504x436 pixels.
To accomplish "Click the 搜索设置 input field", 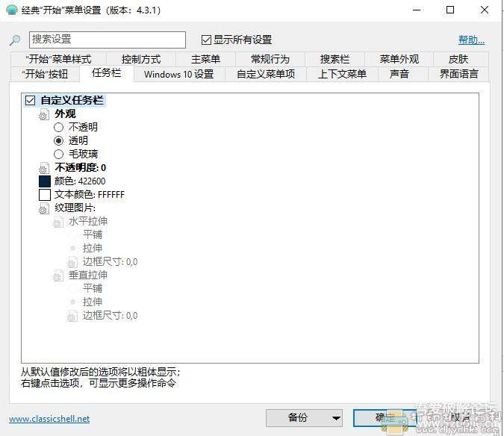I will (108, 40).
